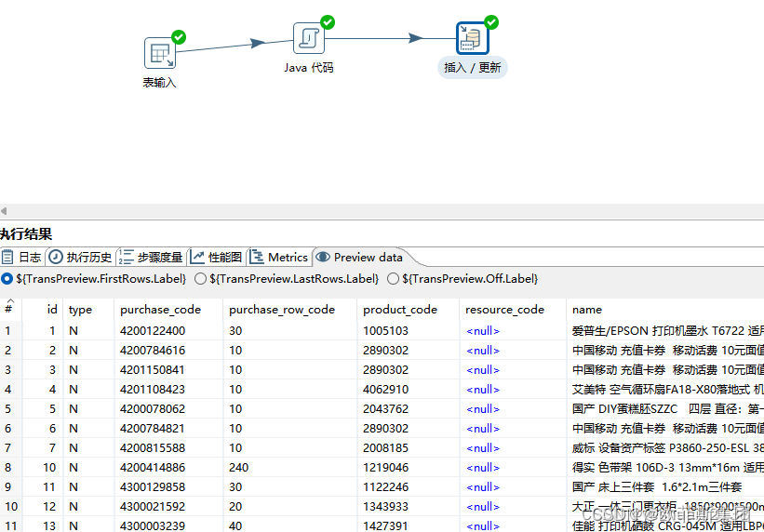Select name cell starting 艾美特 空气循环扇

coord(667,390)
